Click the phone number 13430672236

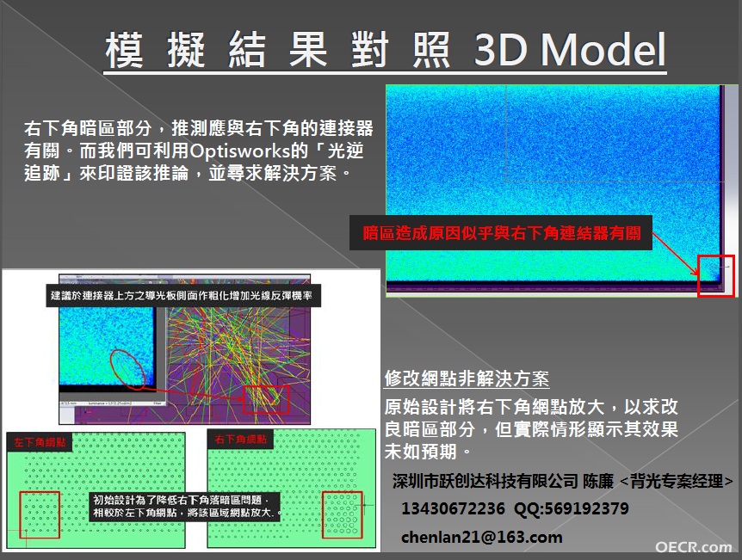pos(453,509)
